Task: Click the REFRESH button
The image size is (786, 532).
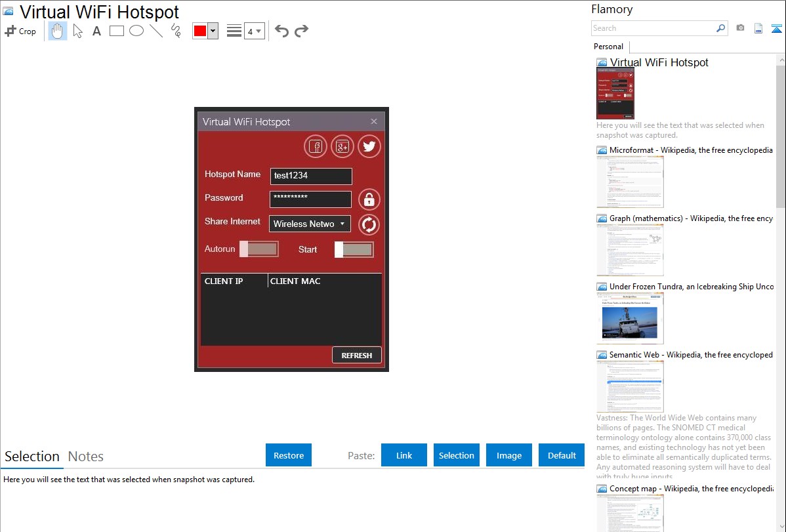Action: [x=356, y=355]
